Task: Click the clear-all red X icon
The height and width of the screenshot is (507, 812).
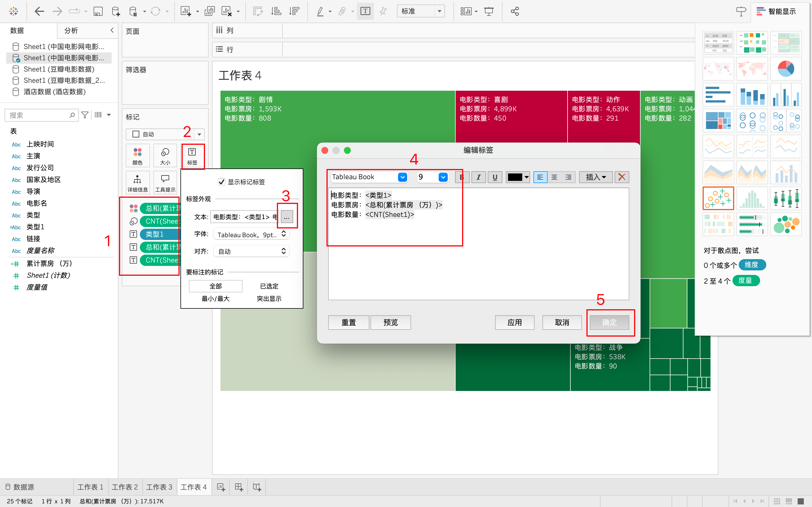Action: tap(621, 177)
